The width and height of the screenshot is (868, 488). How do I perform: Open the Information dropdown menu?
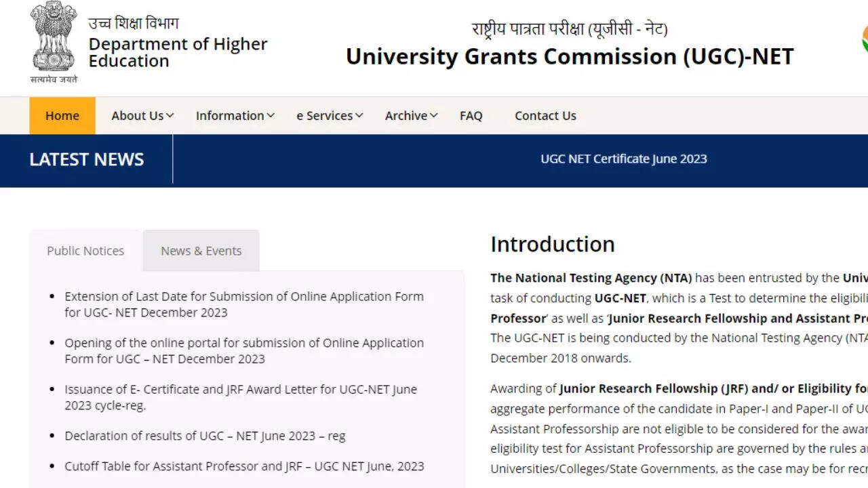[235, 116]
